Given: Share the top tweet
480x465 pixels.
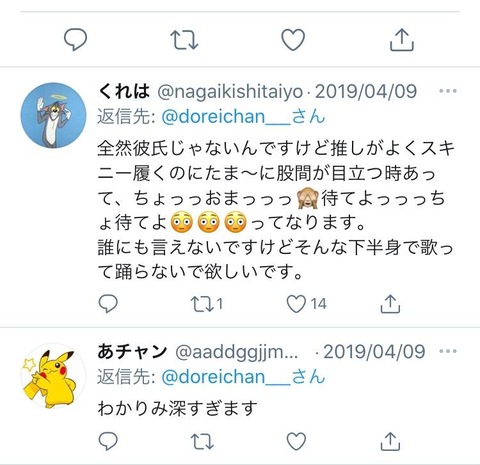Looking at the screenshot, I should (x=402, y=40).
